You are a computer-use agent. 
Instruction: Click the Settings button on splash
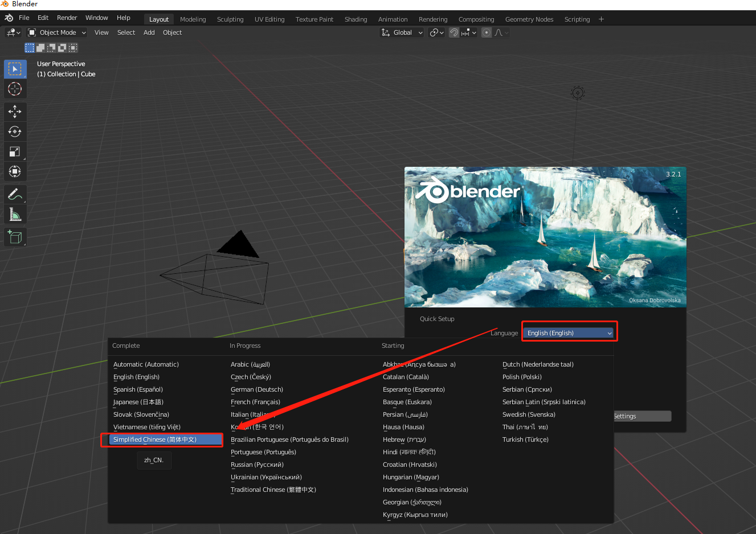pos(642,416)
